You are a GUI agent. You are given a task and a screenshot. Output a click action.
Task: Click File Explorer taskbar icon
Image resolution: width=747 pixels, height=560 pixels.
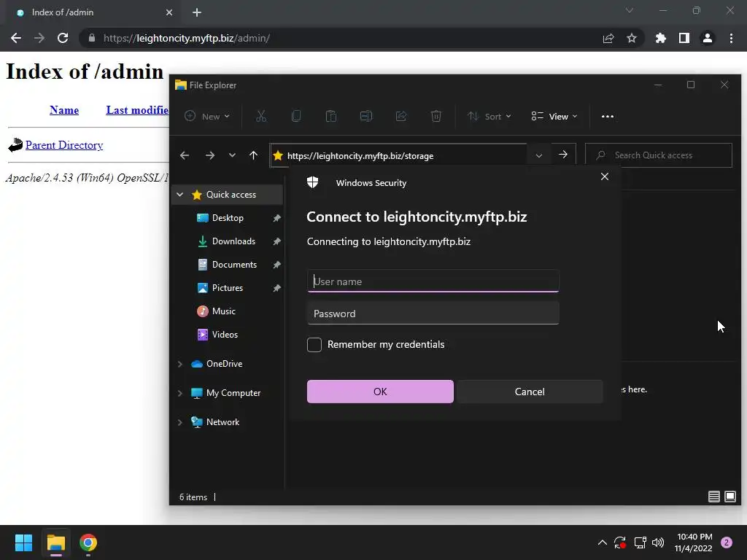point(55,542)
